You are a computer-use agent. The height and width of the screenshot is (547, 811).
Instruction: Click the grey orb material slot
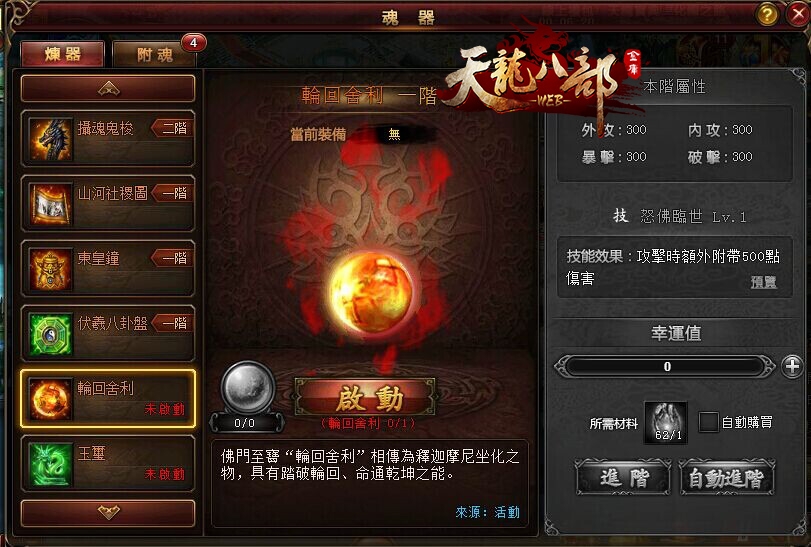click(247, 387)
